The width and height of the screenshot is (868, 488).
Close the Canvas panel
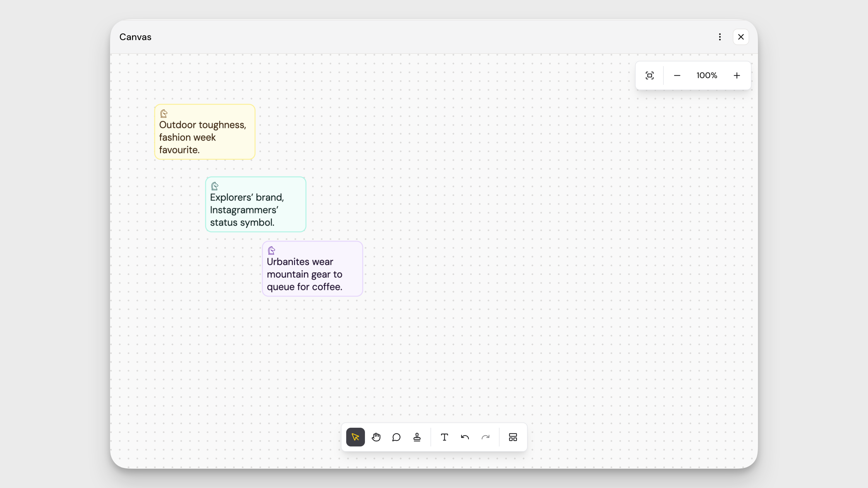pos(741,37)
